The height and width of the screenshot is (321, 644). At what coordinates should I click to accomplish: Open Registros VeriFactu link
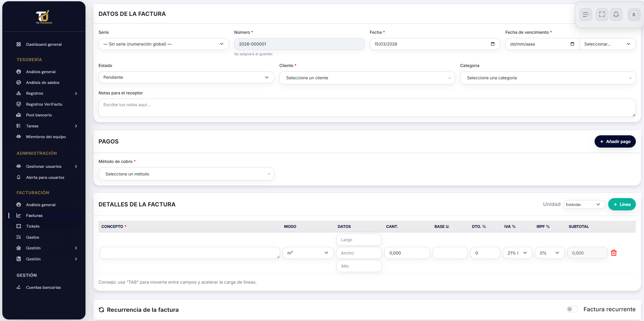pyautogui.click(x=44, y=104)
